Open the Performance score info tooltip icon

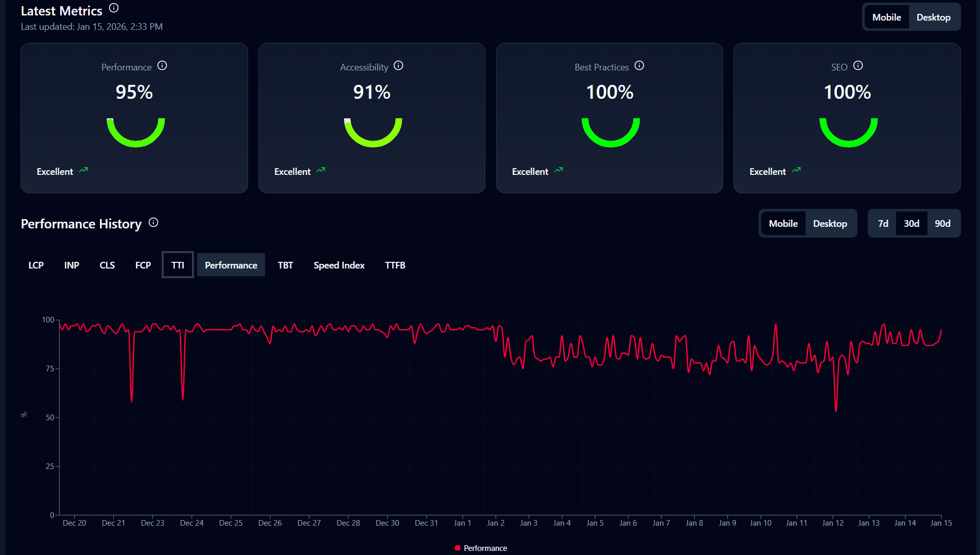pos(163,66)
